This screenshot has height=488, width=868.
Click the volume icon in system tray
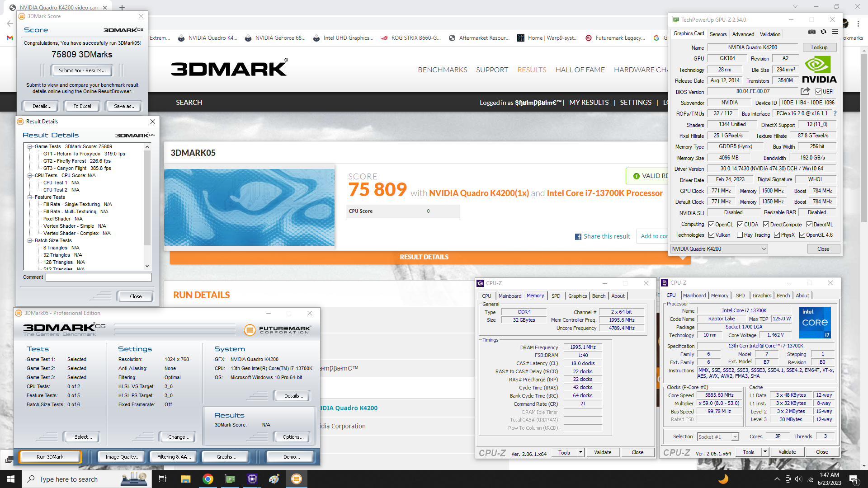(x=798, y=479)
